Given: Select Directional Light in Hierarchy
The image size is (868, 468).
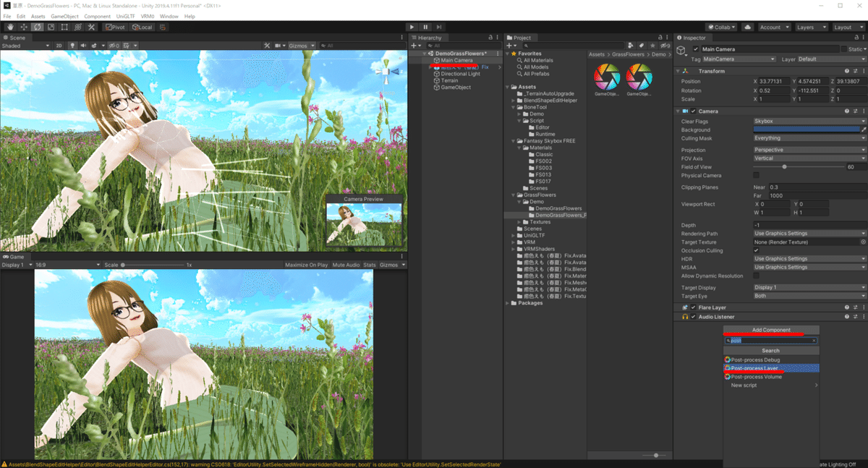Looking at the screenshot, I should pos(461,74).
